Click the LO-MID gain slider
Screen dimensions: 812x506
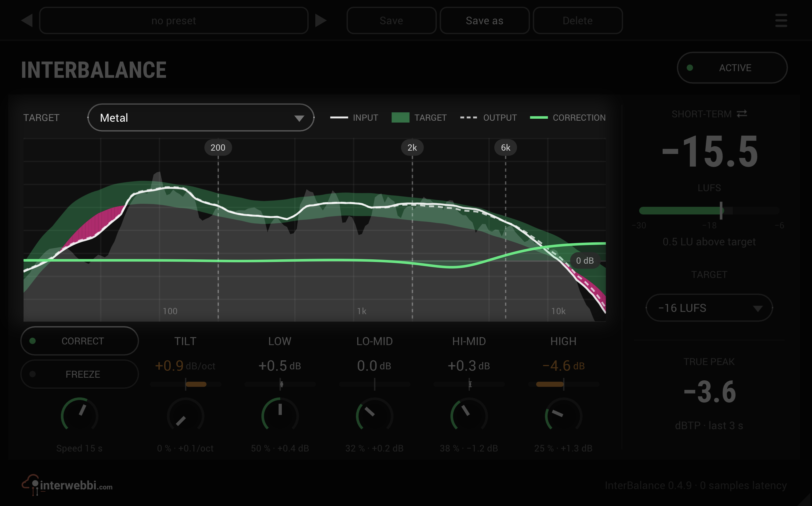point(374,385)
